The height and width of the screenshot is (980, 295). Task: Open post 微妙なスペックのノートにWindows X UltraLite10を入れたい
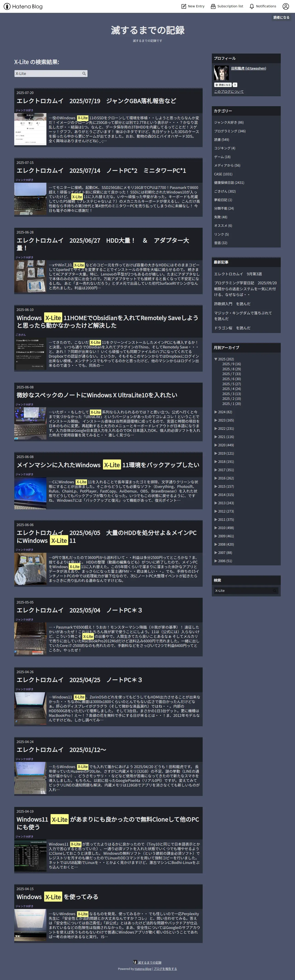[96, 395]
